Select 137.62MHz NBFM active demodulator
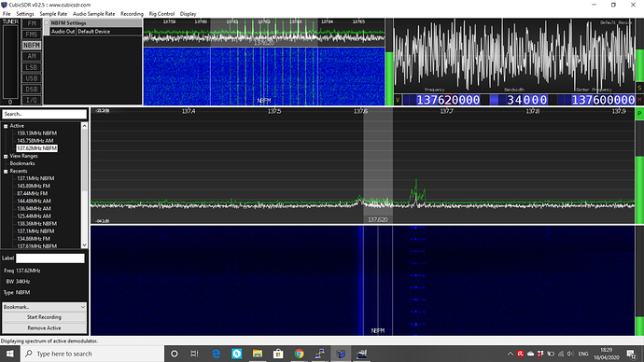644x362 pixels. (x=37, y=148)
